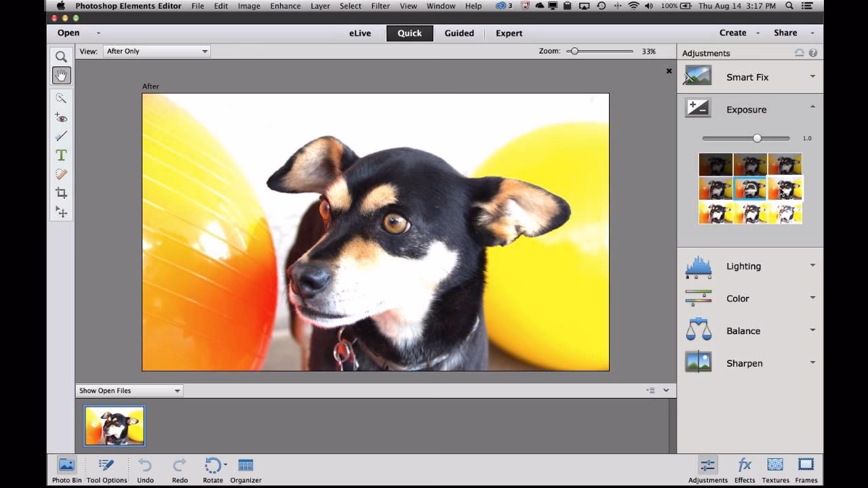The width and height of the screenshot is (868, 488).
Task: Open the Create menu
Action: [x=732, y=33]
